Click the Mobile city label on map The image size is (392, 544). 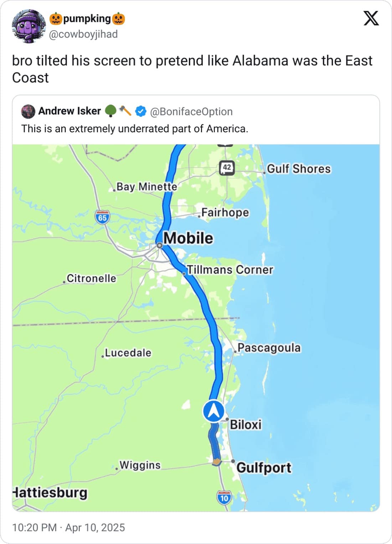[188, 238]
